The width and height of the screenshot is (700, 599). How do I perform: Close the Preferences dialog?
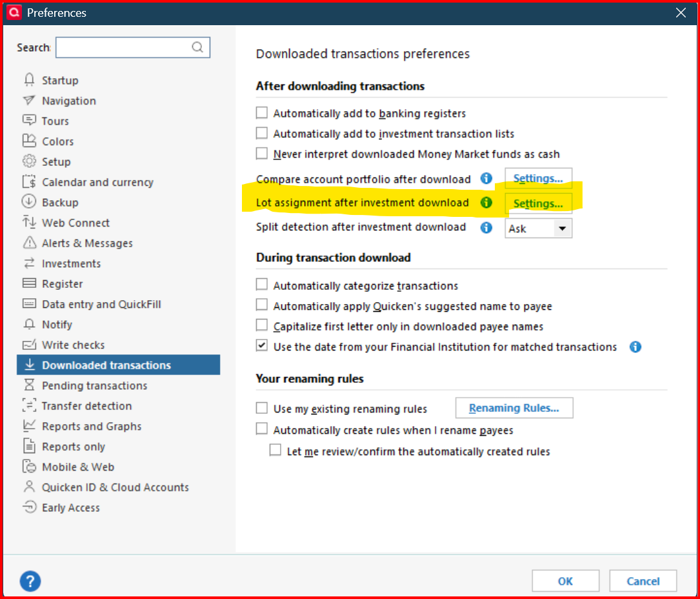(681, 12)
